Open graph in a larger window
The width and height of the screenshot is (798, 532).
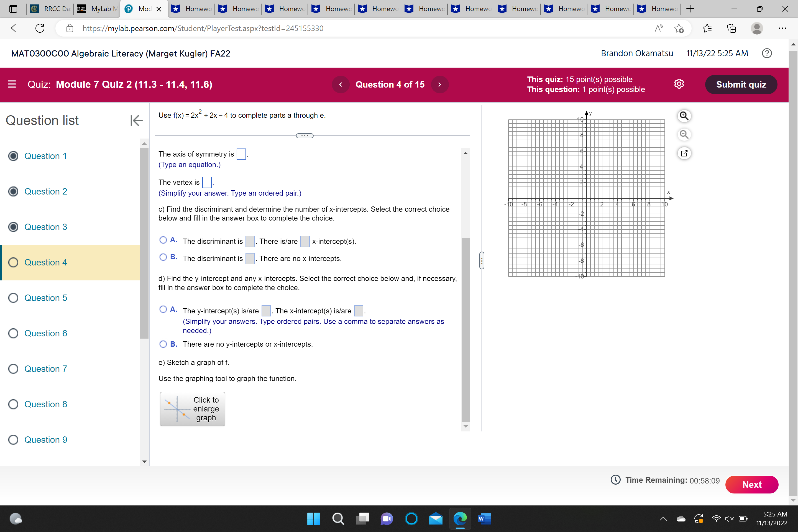click(x=684, y=153)
